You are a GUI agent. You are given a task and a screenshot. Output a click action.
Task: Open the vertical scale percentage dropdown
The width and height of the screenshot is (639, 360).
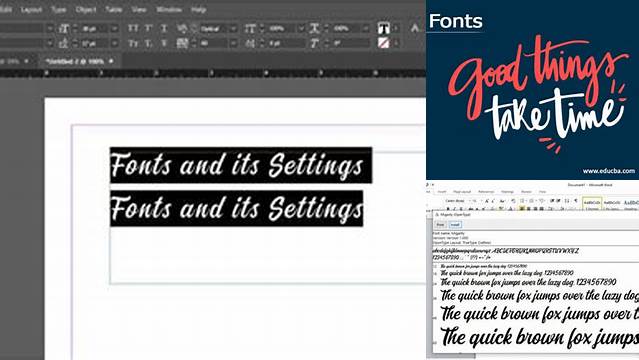coord(301,29)
